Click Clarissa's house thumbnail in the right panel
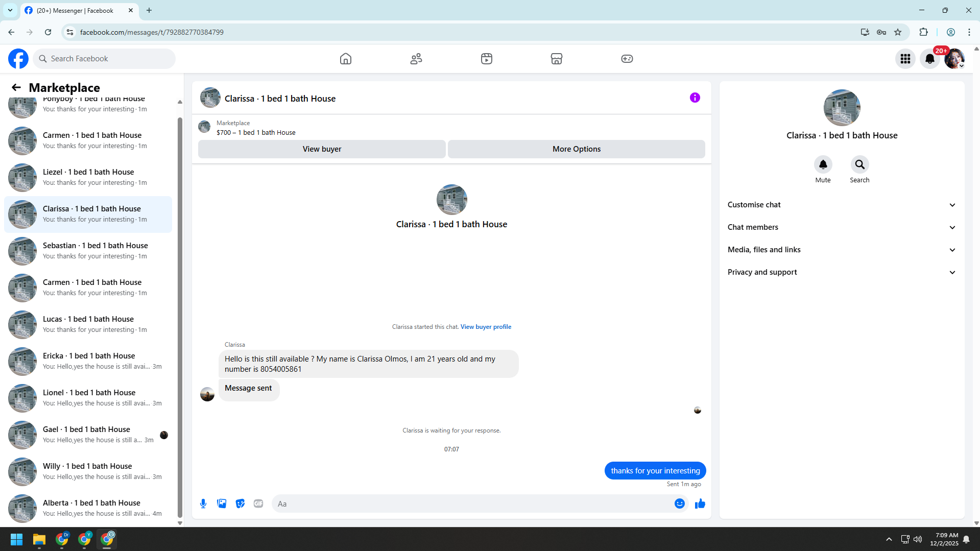This screenshot has height=551, width=980. [842, 108]
